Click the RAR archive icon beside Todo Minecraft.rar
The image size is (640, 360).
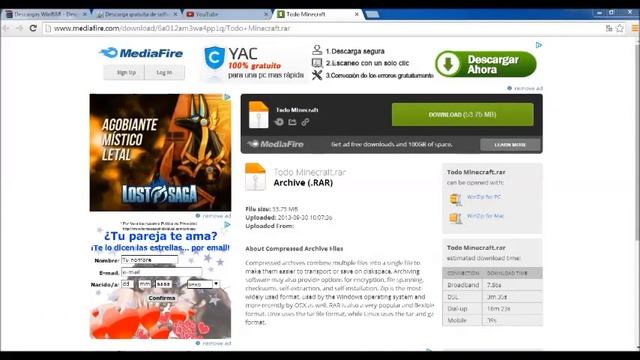(256, 177)
